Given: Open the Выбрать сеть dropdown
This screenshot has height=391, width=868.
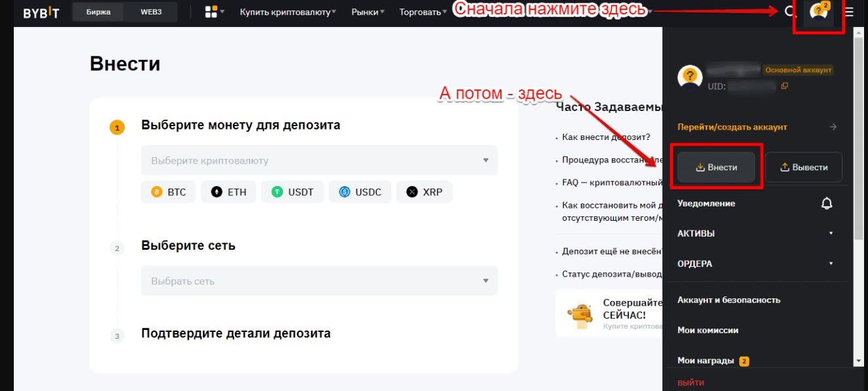Looking at the screenshot, I should click(319, 281).
